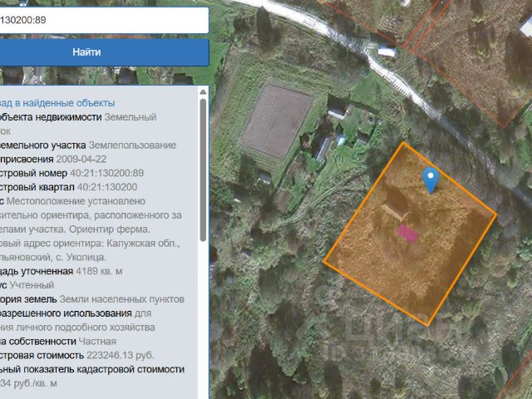Click the cadastral quarter 40:21:130200 value

click(107, 187)
